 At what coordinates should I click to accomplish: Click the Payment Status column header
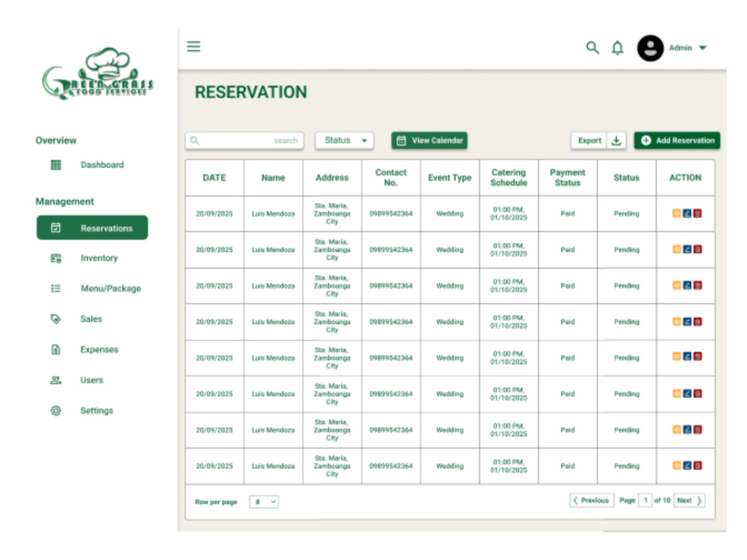coord(568,178)
